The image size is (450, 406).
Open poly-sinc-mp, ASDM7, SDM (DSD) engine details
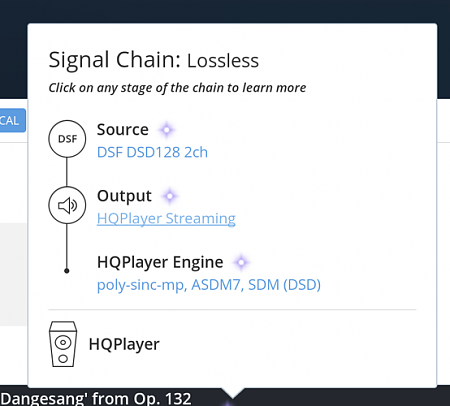pyautogui.click(x=209, y=285)
